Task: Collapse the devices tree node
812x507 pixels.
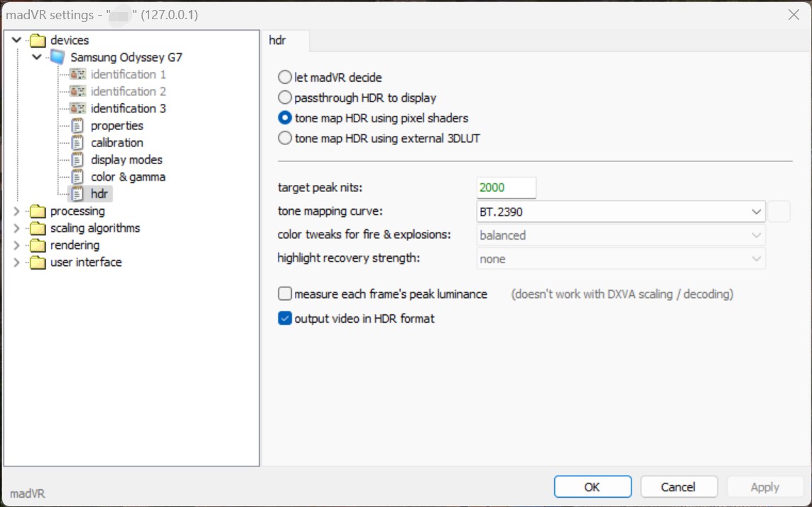Action: coord(17,41)
